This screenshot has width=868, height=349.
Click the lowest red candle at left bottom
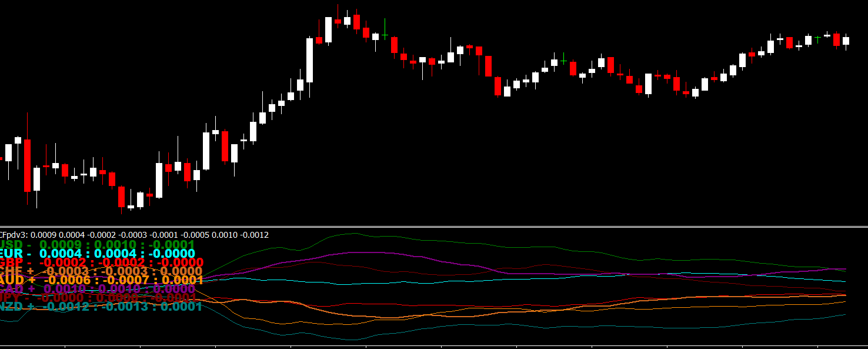point(121,197)
